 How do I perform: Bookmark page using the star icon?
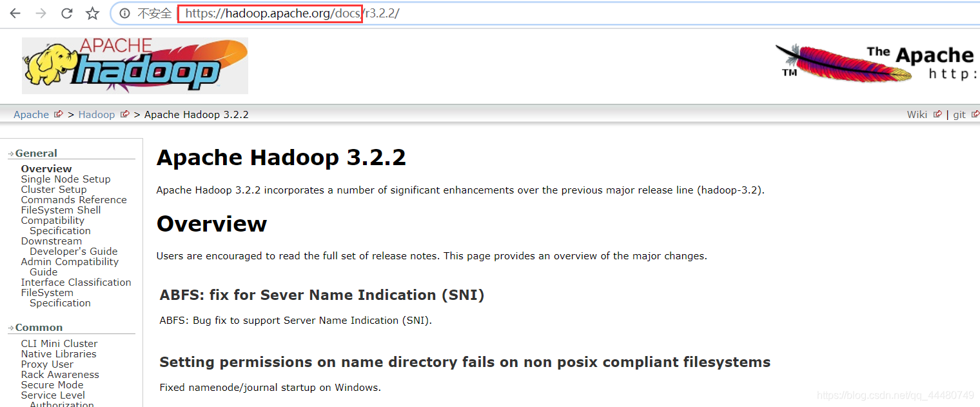(93, 14)
